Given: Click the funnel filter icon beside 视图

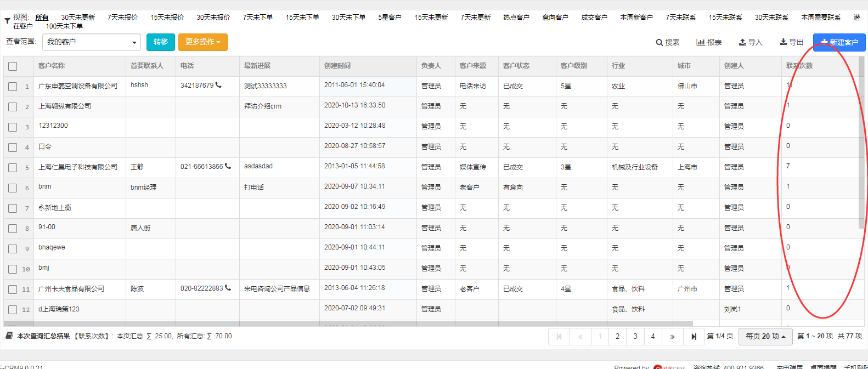Looking at the screenshot, I should click(x=7, y=21).
